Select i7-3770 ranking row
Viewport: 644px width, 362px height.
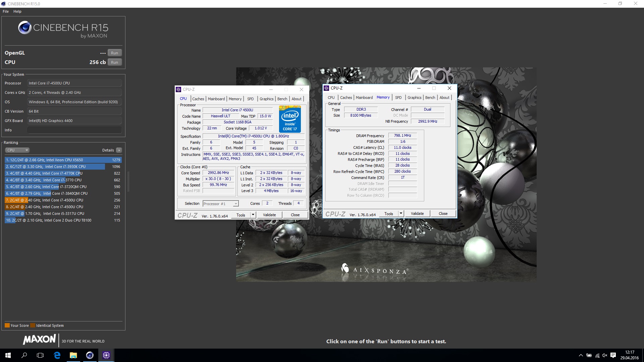63,180
